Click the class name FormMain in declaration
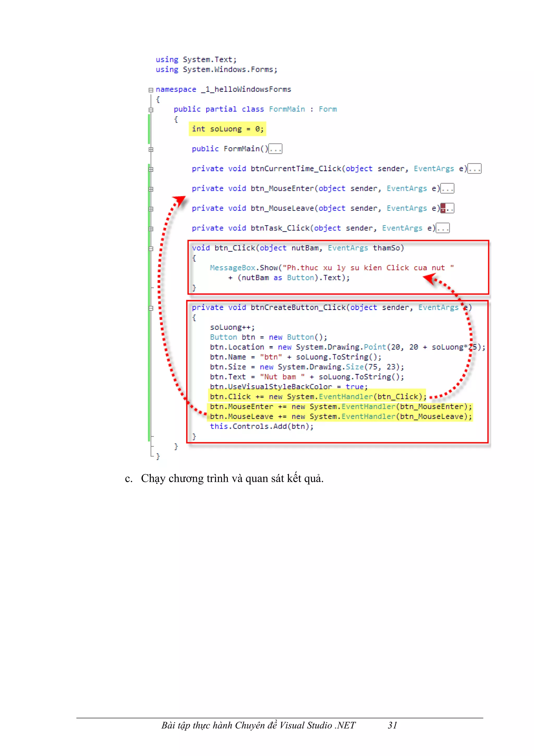This screenshot has width=534, height=756. (x=287, y=109)
